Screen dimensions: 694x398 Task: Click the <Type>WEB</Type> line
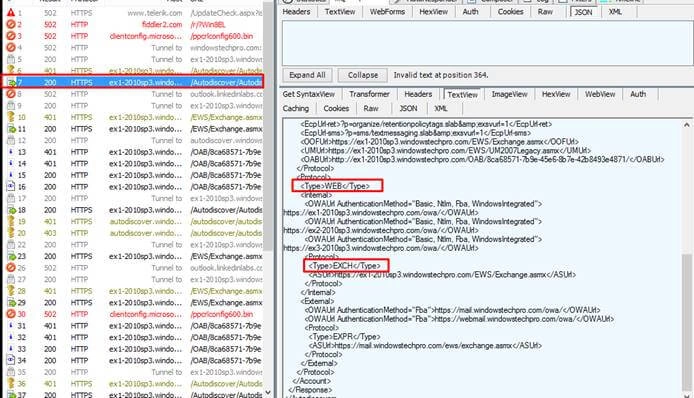point(335,186)
